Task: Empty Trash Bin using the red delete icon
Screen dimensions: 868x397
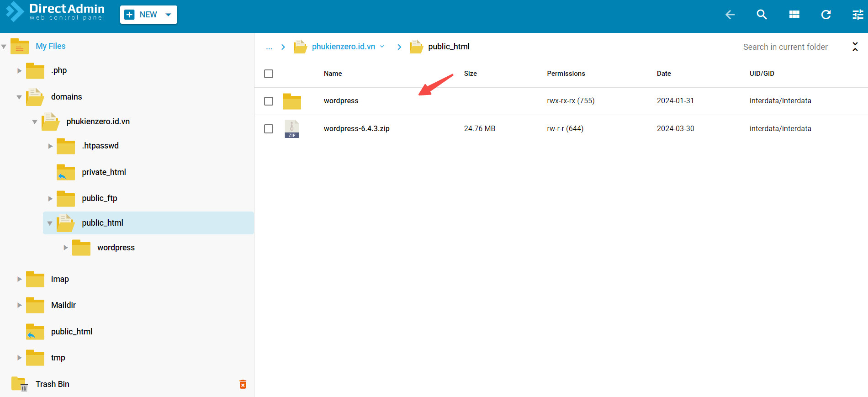Action: coord(243,384)
